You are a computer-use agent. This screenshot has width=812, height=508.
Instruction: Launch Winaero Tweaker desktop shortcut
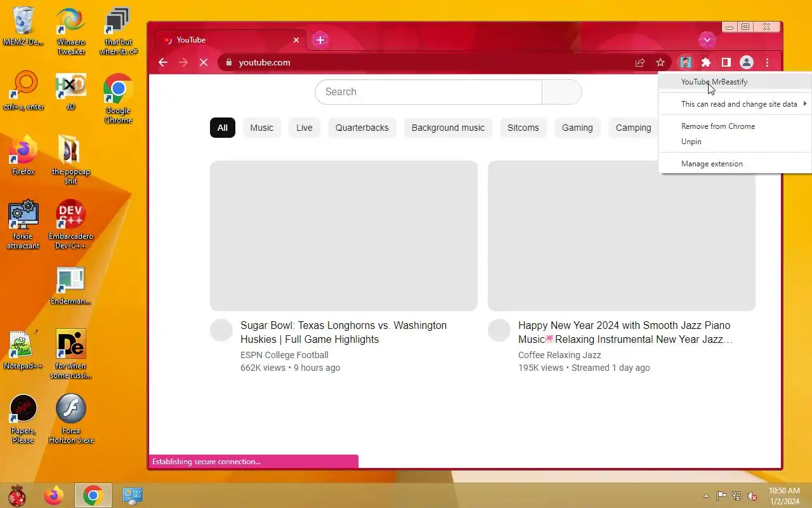click(71, 21)
